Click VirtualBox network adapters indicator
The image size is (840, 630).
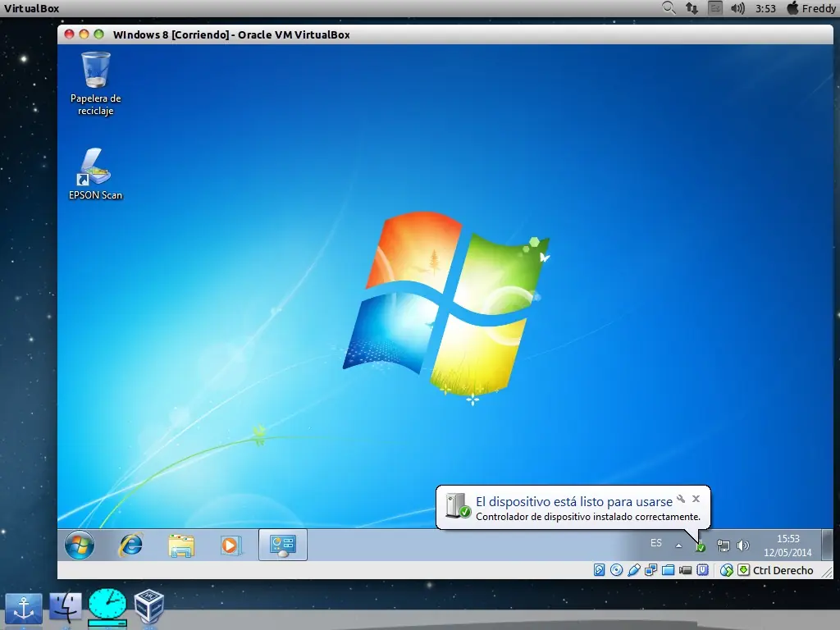point(651,570)
